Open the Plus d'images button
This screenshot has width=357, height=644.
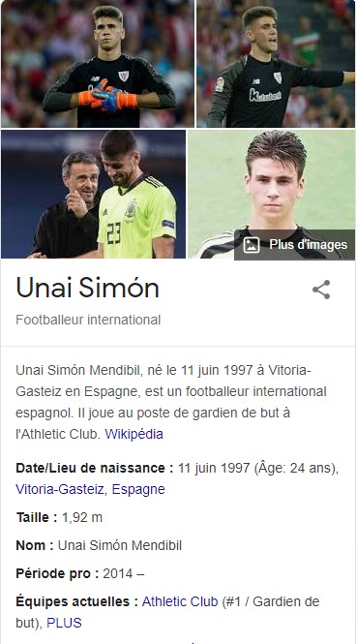click(295, 245)
